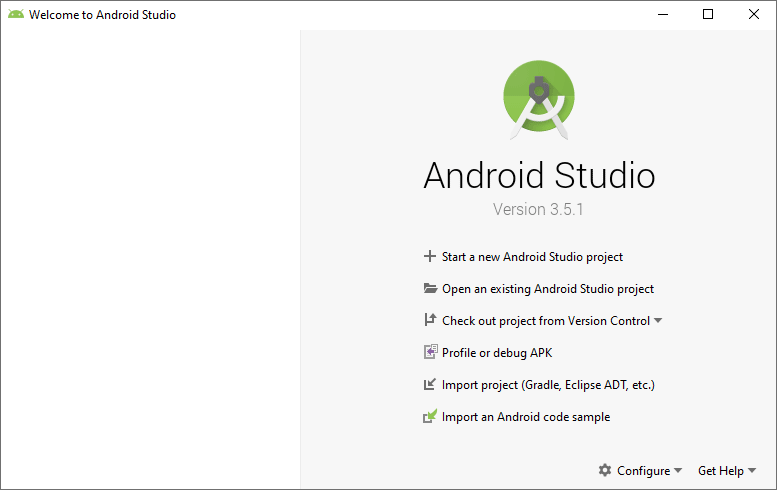Click the Profile or debug APK icon

pos(430,353)
